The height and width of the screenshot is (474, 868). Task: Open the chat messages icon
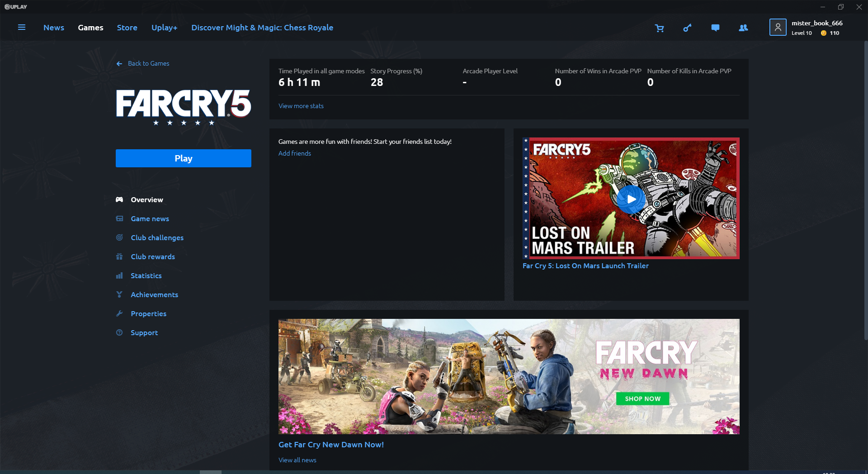(x=715, y=28)
